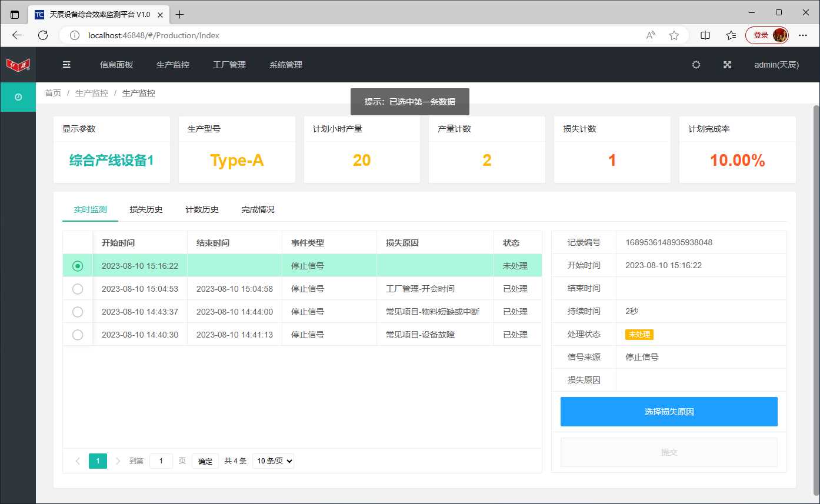Click the orange 未处理 status tag

(639, 334)
